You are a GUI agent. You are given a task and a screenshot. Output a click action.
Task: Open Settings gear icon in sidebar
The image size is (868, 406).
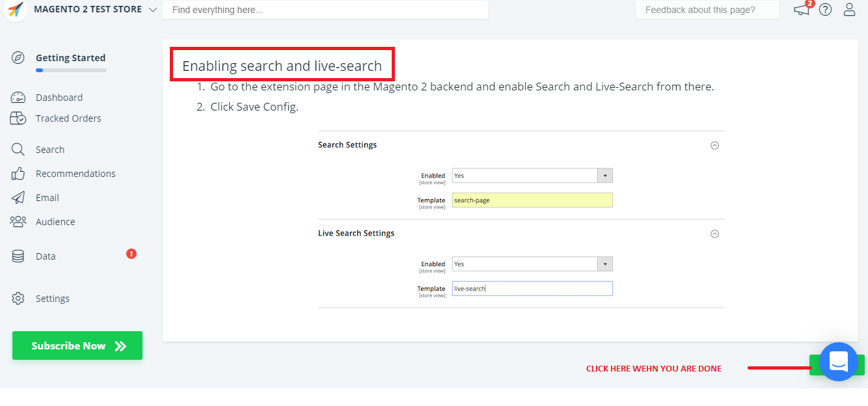point(18,299)
